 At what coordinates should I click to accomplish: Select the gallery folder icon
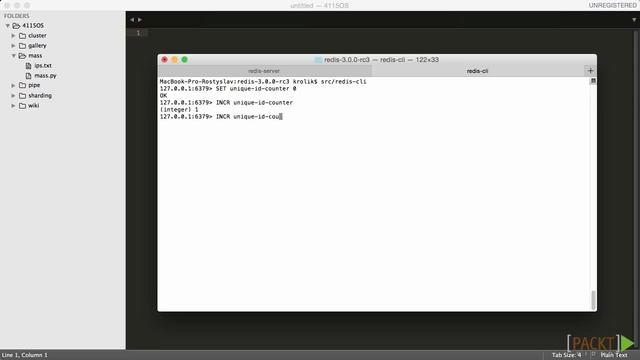(x=22, y=46)
